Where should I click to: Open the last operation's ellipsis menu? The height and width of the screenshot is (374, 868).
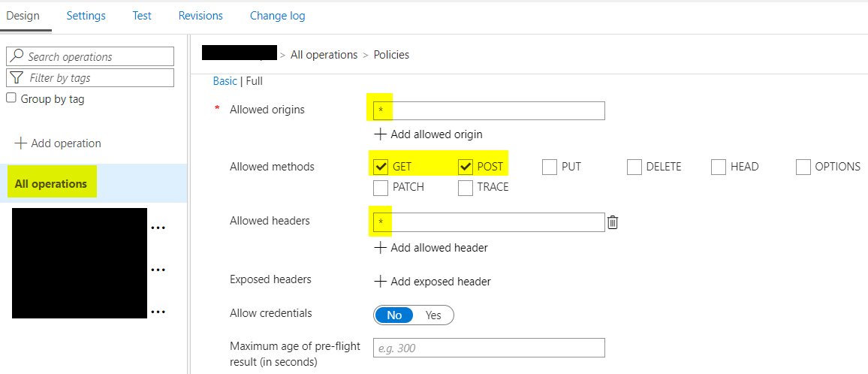click(158, 312)
